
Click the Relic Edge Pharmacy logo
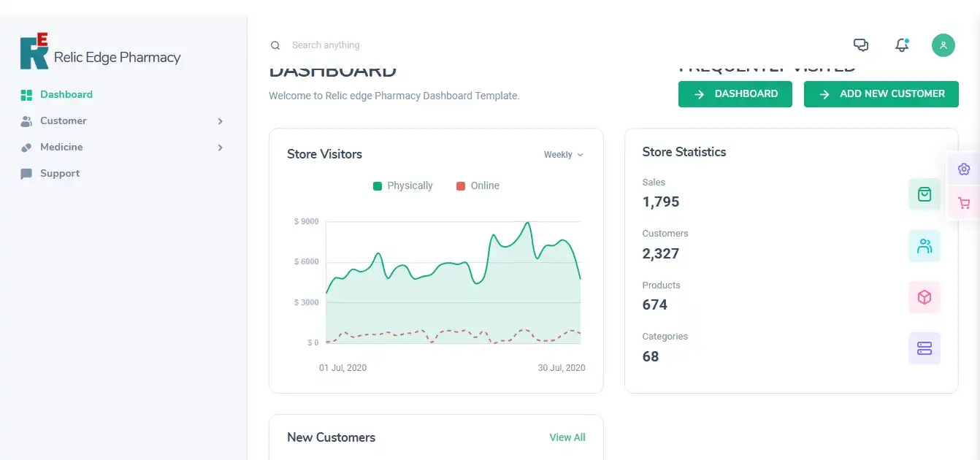coord(100,53)
